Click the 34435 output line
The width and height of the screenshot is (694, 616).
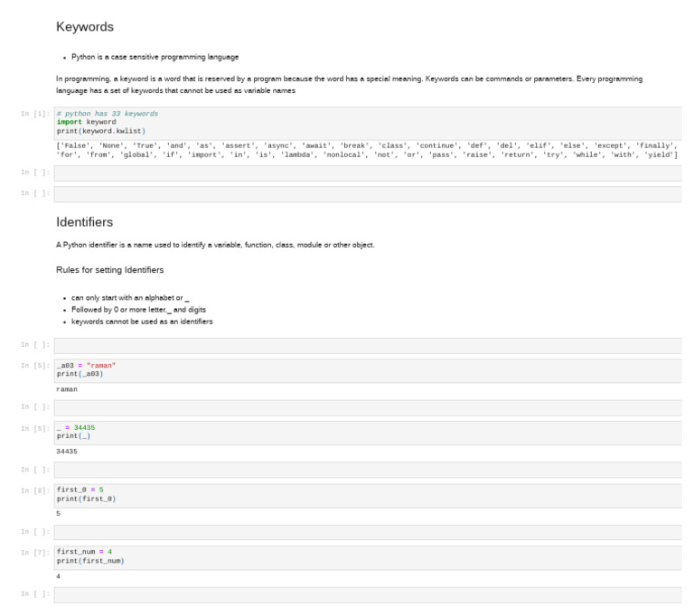[x=67, y=451]
